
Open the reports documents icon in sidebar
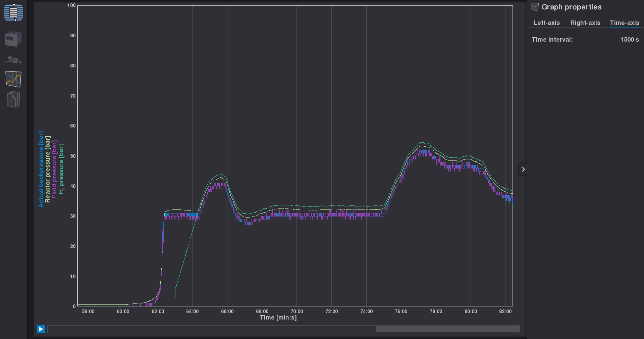pyautogui.click(x=13, y=99)
